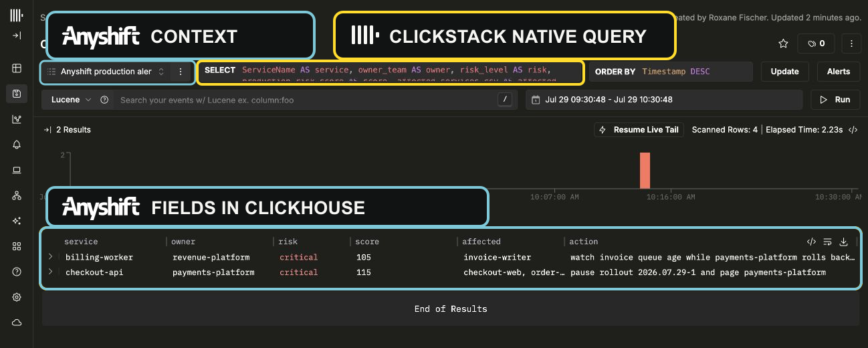This screenshot has width=868, height=348.
Task: Expand the checkout-api row
Action: tap(50, 272)
